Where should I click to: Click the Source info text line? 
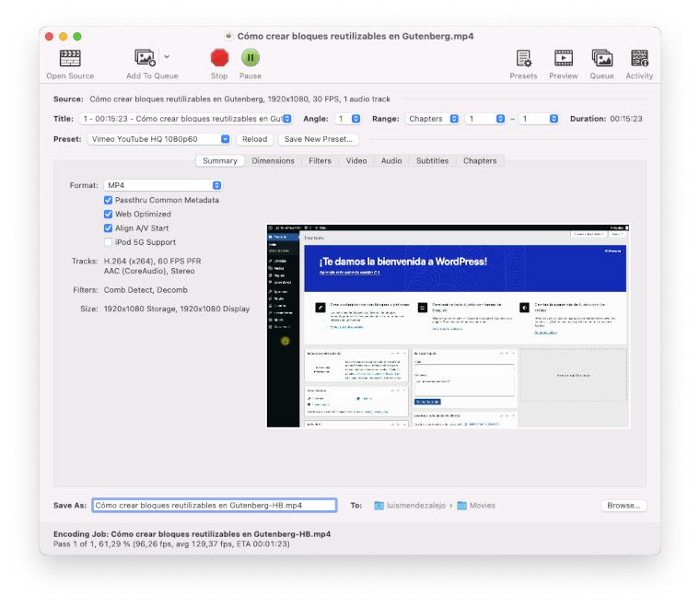coord(239,99)
